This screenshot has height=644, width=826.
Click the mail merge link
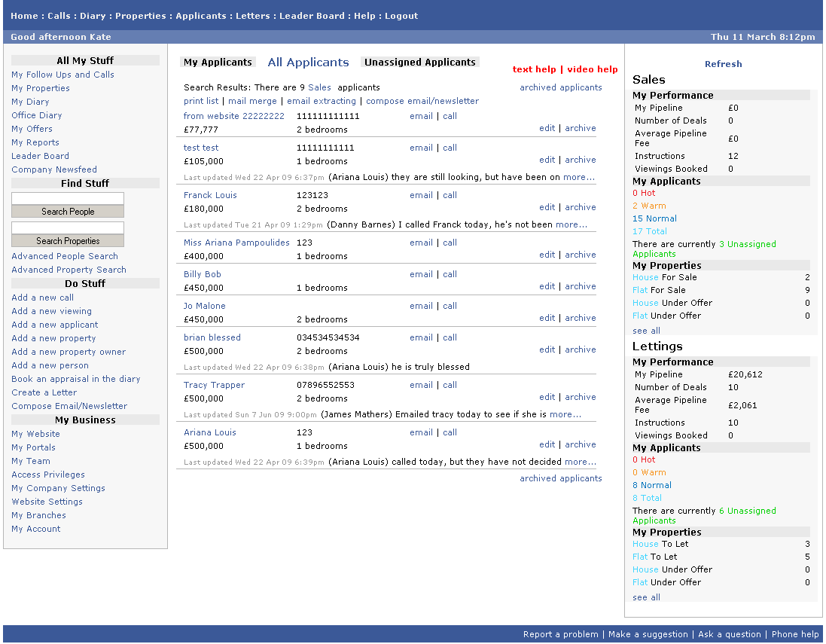(x=252, y=101)
